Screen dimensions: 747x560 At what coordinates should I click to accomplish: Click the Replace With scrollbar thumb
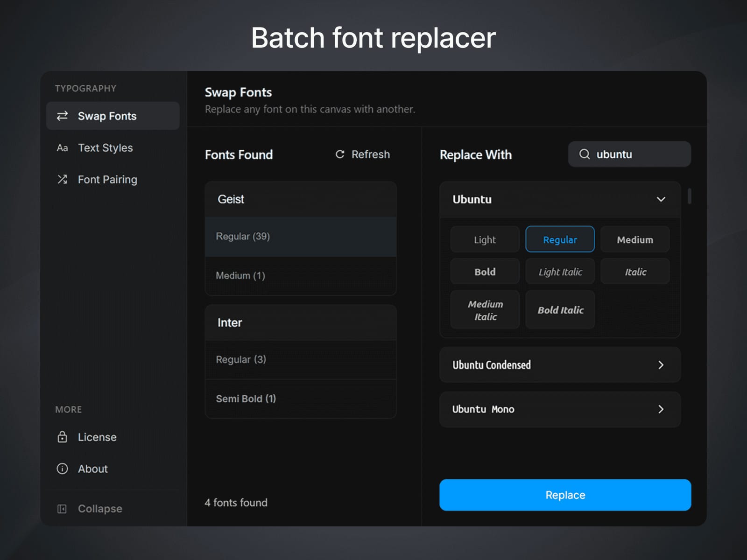tap(690, 196)
